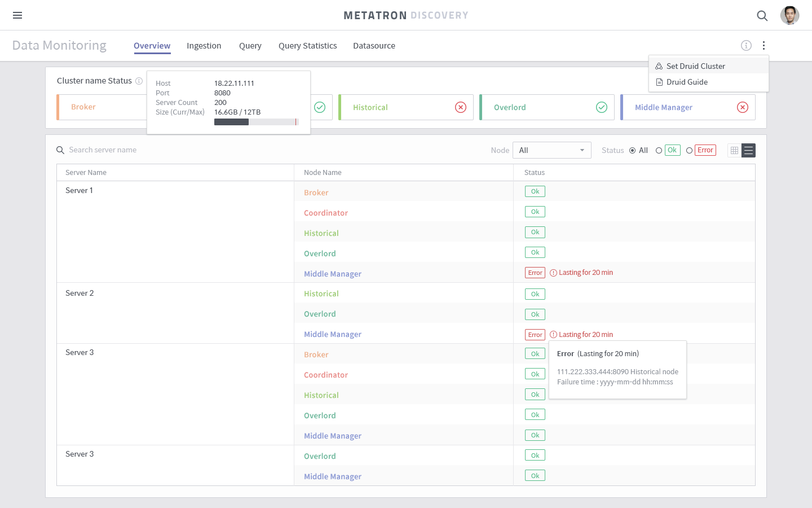Open the hamburger navigation menu
Screen dimensions: 812x508
point(17,15)
